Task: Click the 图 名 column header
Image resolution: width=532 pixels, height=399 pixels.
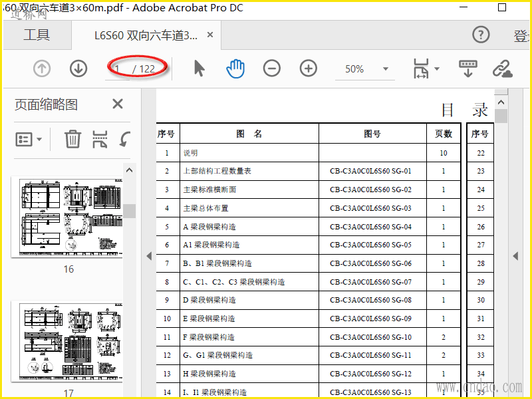Action: [249, 134]
